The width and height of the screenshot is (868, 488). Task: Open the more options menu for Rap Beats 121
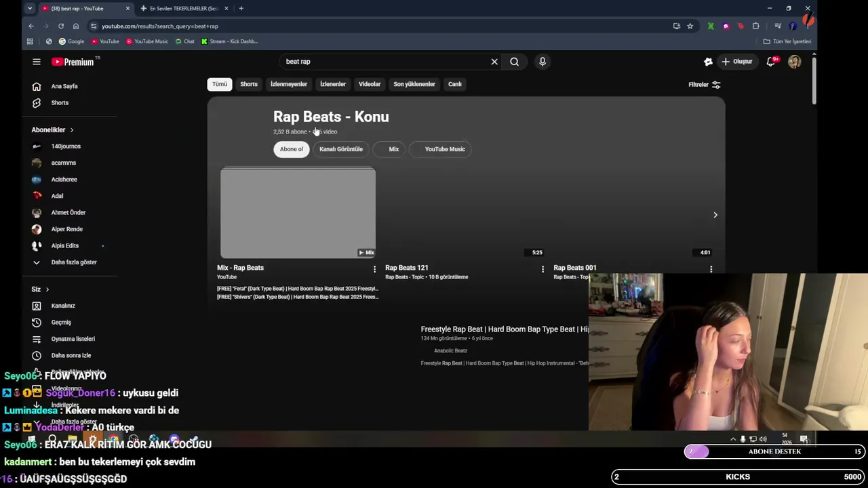point(542,269)
